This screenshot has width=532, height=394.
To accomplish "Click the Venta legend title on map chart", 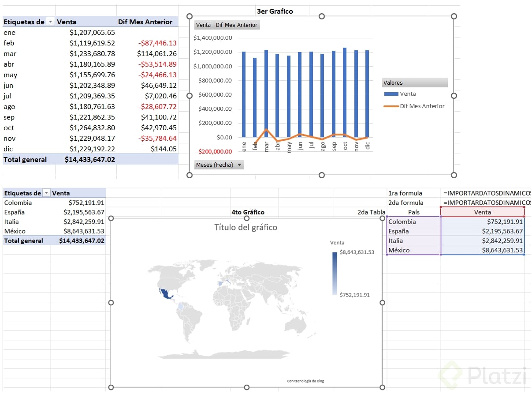I will click(337, 243).
